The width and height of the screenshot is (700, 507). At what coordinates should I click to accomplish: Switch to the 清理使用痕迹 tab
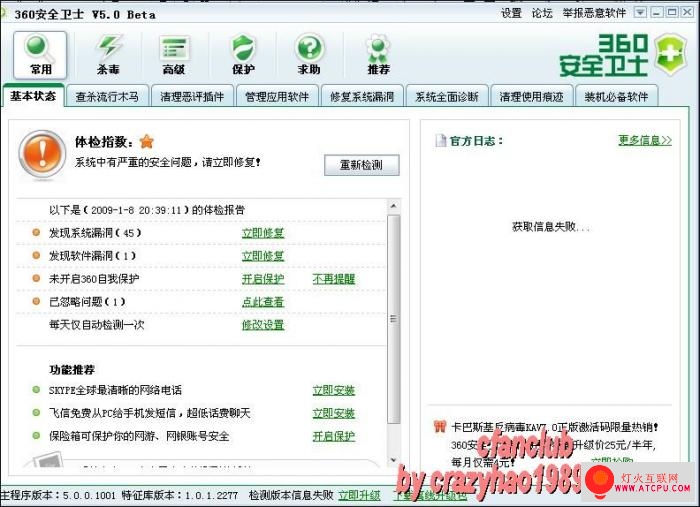pyautogui.click(x=531, y=96)
